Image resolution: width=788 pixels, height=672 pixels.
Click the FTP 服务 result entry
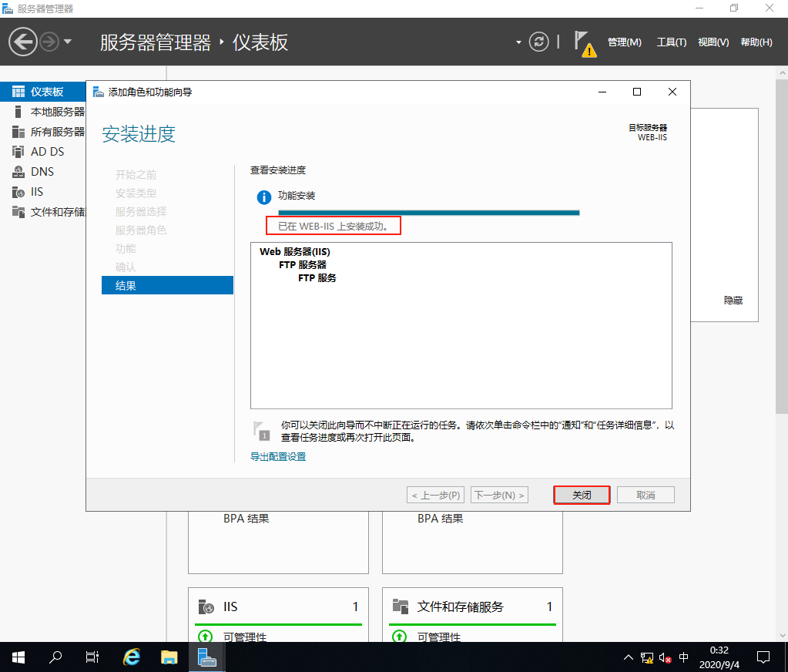[x=317, y=278]
